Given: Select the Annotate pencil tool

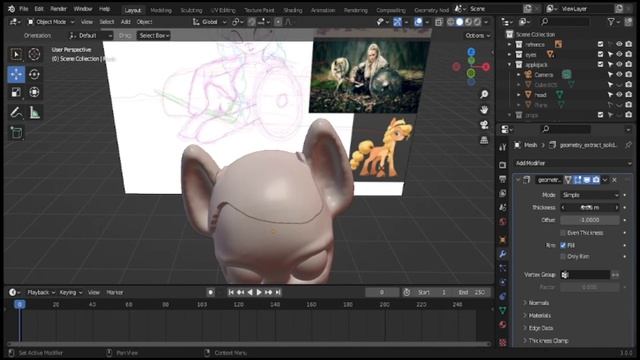Looking at the screenshot, I should [16, 112].
